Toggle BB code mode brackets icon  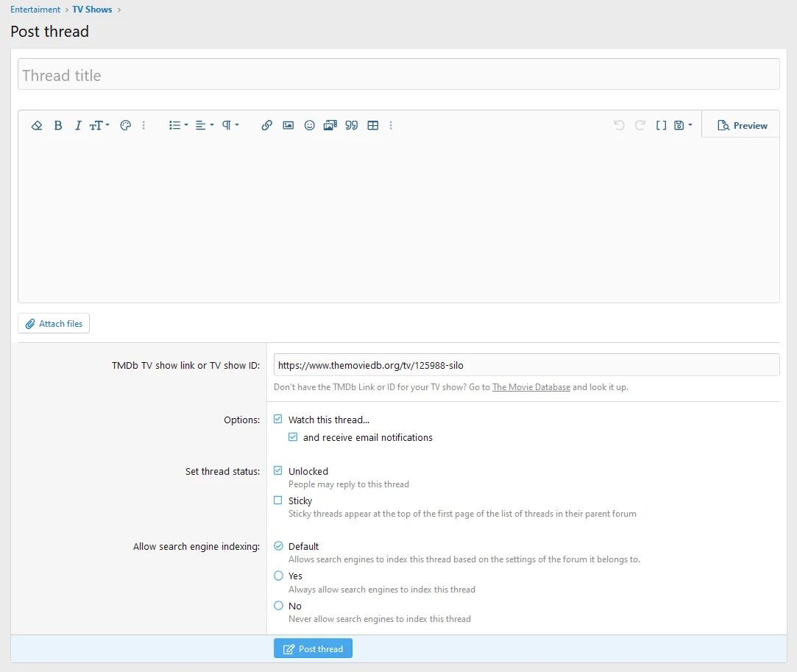pyautogui.click(x=661, y=126)
